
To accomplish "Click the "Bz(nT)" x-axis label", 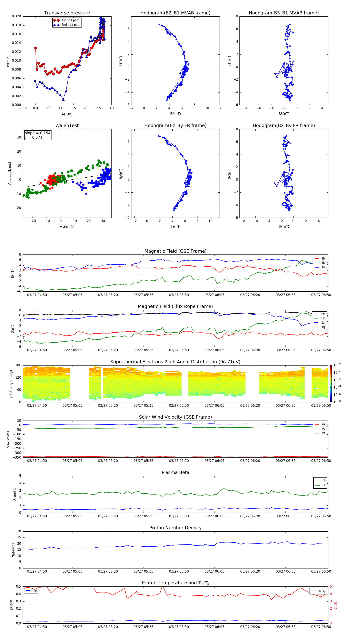I will pyautogui.click(x=175, y=227).
